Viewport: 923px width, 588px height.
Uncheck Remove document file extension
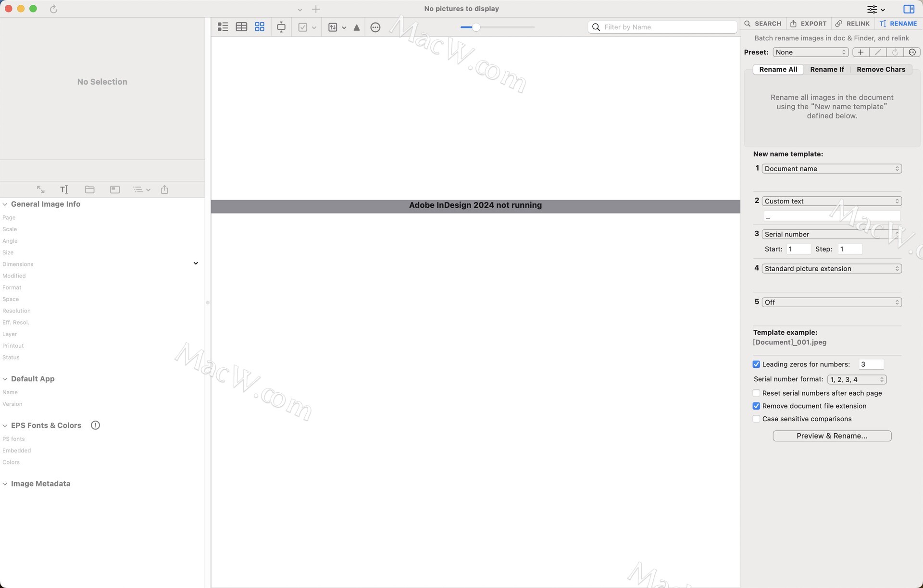tap(756, 406)
